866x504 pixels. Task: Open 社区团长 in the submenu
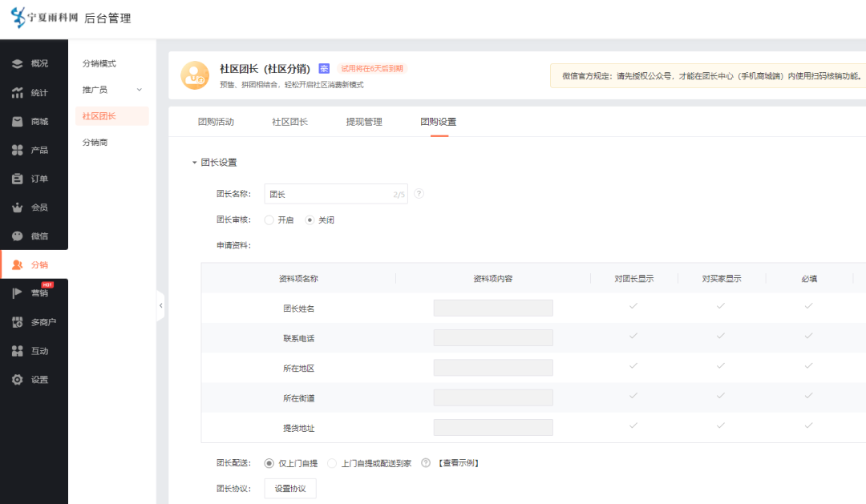tap(112, 116)
